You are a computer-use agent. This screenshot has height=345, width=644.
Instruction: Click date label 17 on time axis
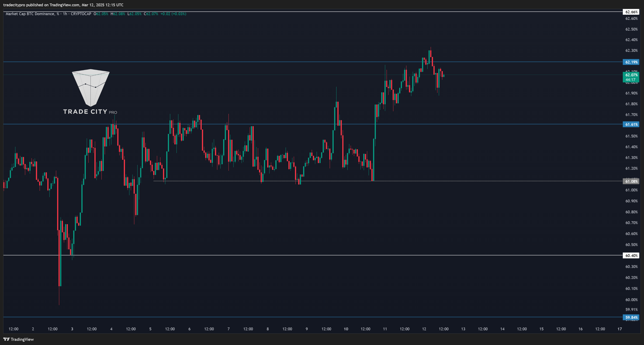click(x=620, y=329)
